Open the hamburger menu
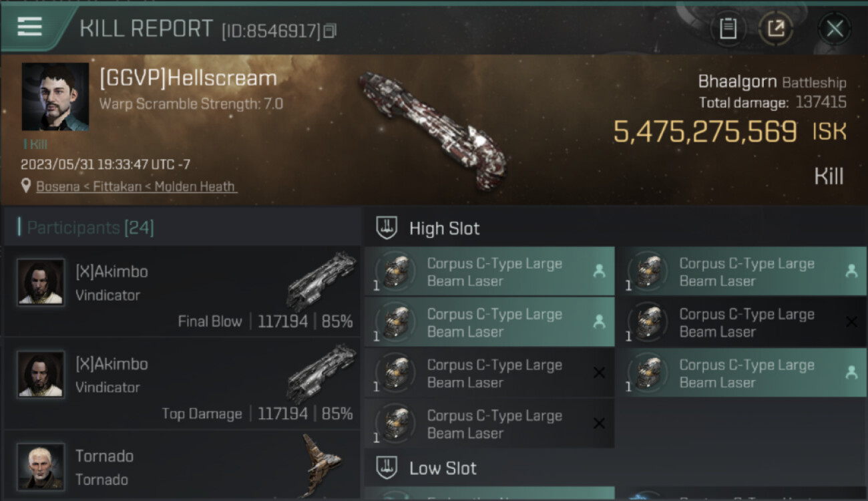Screen dimensions: 868x501 [x=30, y=27]
